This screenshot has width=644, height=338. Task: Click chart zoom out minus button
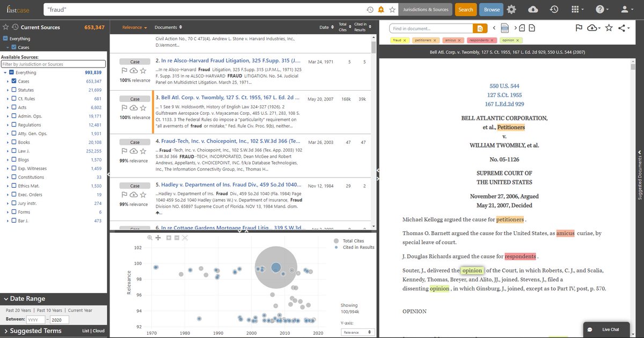tap(177, 237)
